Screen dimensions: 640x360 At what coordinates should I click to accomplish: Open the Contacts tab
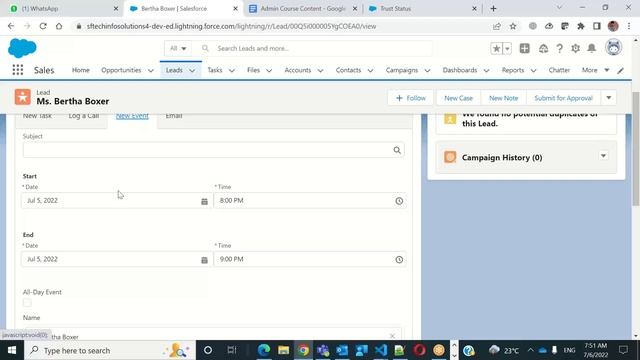tap(348, 70)
